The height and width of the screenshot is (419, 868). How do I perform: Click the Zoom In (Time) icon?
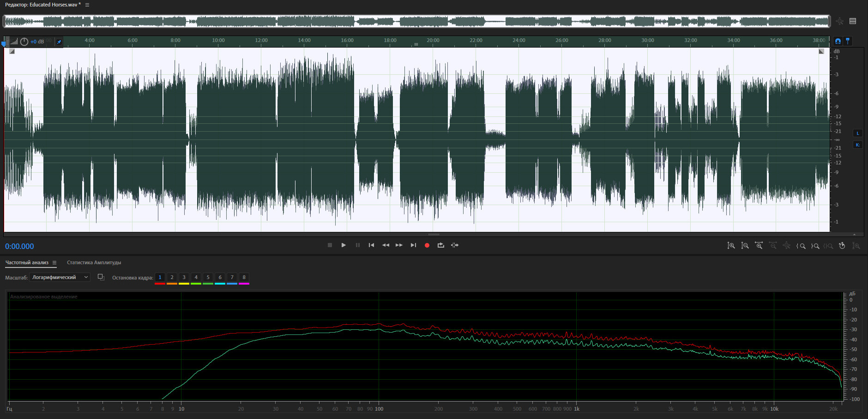click(x=759, y=246)
